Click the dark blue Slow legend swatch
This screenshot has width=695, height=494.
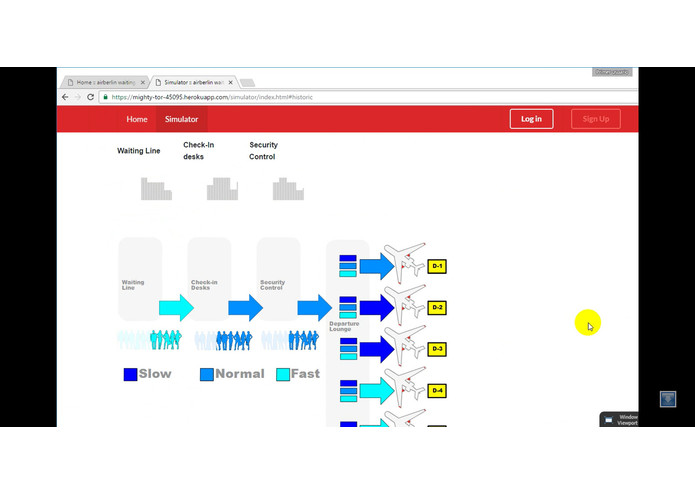(130, 374)
